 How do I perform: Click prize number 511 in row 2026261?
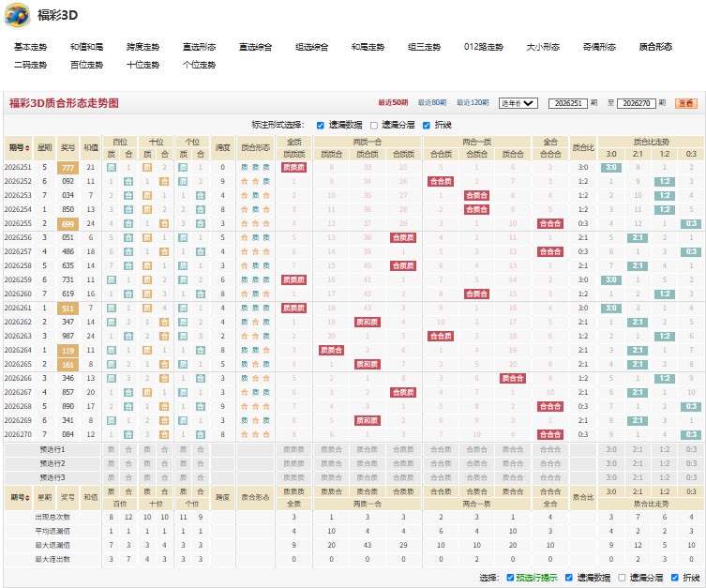point(68,309)
